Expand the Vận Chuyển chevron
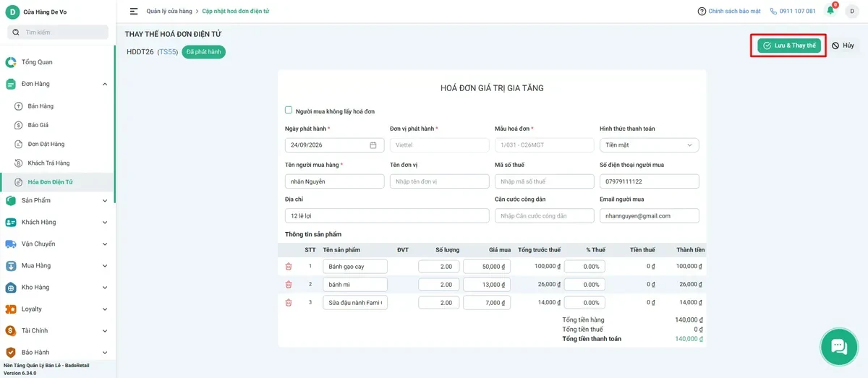The width and height of the screenshot is (868, 378). pyautogui.click(x=105, y=244)
